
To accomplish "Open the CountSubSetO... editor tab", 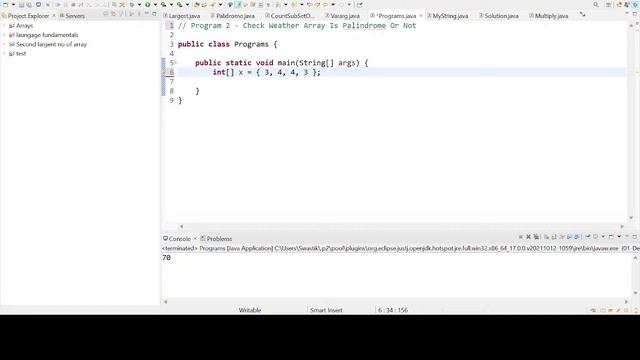I will (x=290, y=16).
